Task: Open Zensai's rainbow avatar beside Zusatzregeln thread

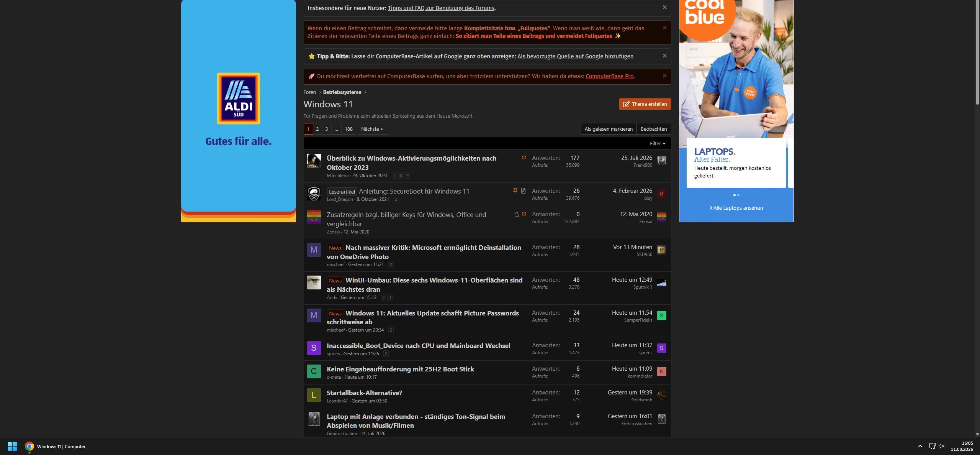Action: coord(314,217)
